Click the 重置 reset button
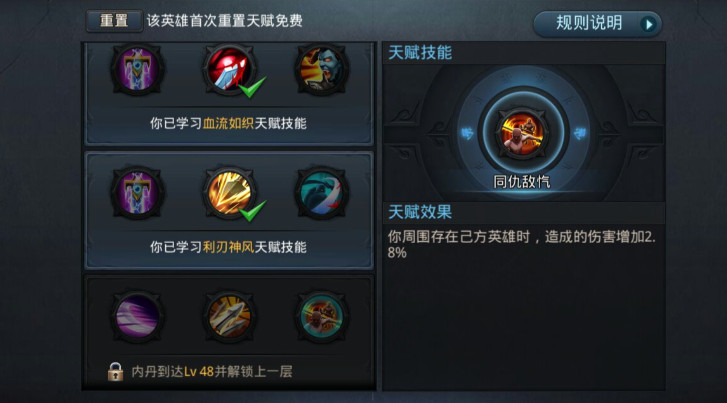The image size is (727, 403). 114,21
